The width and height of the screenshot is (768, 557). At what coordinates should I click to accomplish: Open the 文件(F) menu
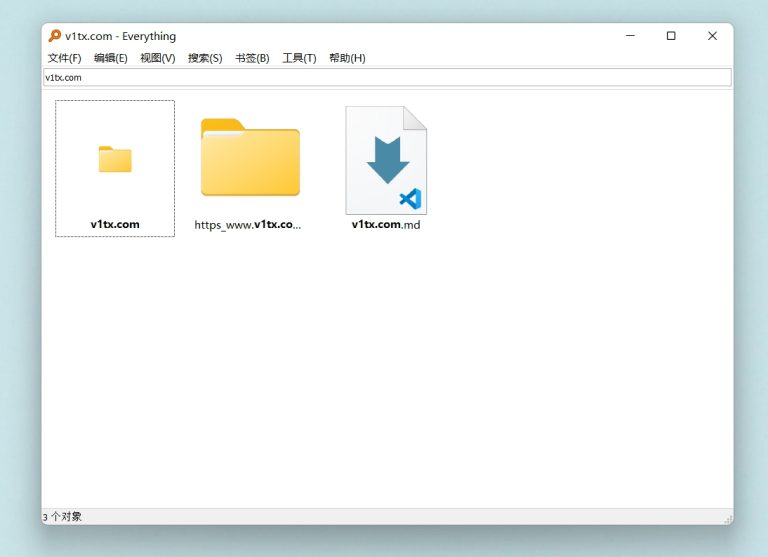click(x=64, y=58)
